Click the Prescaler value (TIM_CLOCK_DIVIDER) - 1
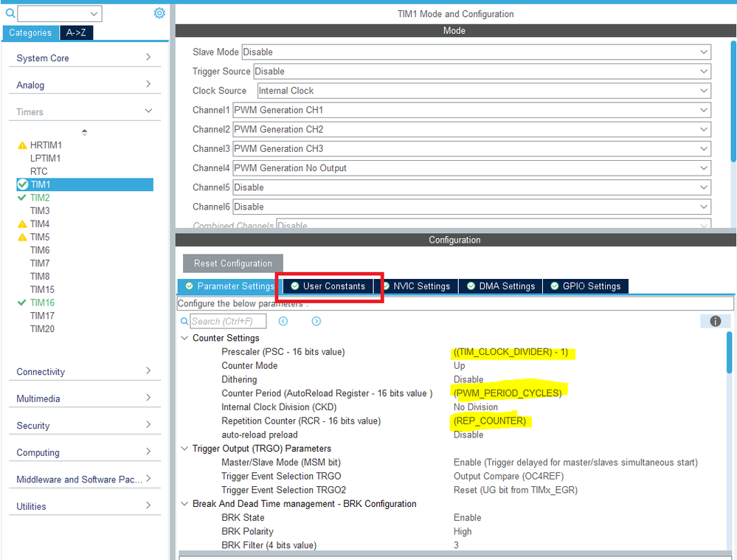This screenshot has height=560, width=737. [x=511, y=352]
